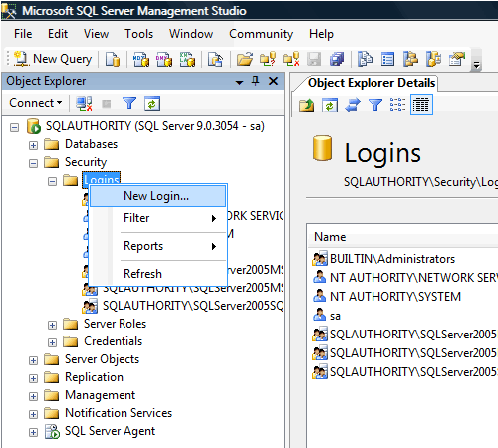Select SQLAUTHORITY\SQLServer2005SQ login in tree
Image resolution: width=498 pixels, height=448 pixels.
pos(192,306)
